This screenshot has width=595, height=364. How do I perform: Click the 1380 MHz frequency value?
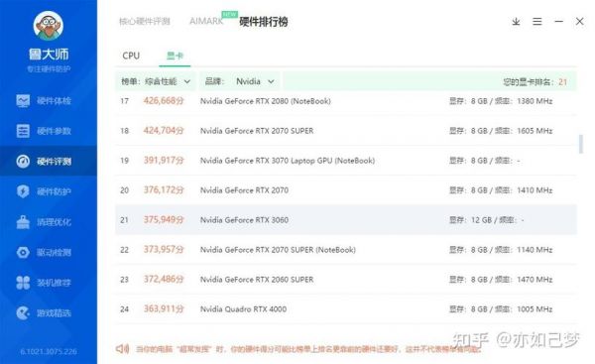pyautogui.click(x=535, y=101)
